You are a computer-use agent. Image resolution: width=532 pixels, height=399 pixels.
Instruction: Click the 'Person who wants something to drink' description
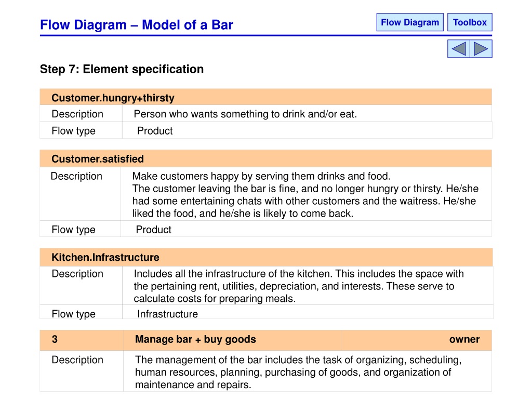pos(245,114)
